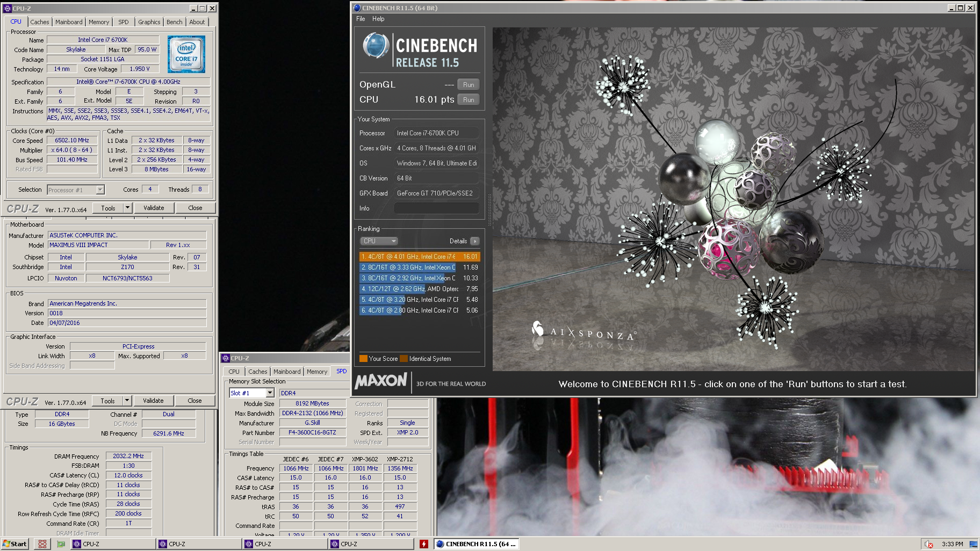Click the muted volume tray icon

pyautogui.click(x=929, y=544)
